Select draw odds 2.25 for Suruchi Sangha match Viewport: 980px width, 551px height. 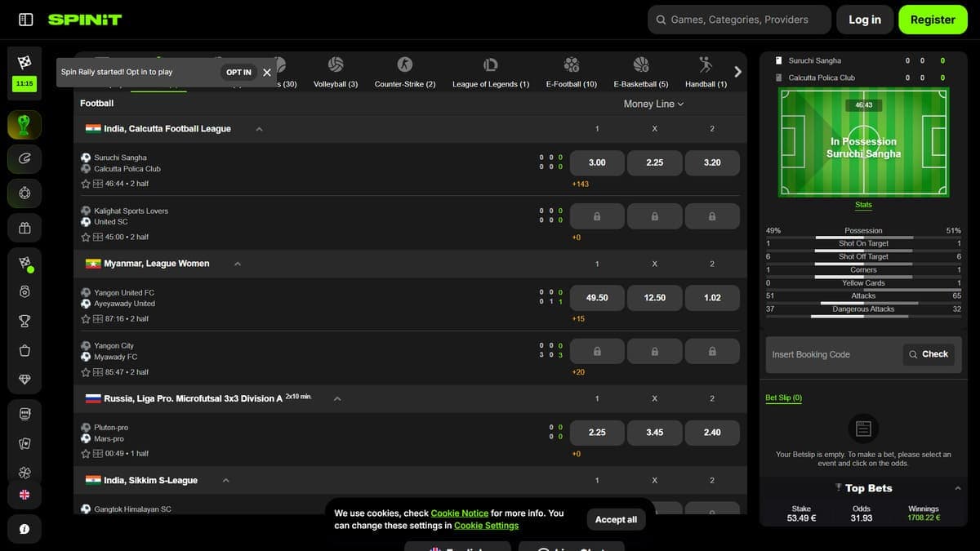tap(655, 162)
